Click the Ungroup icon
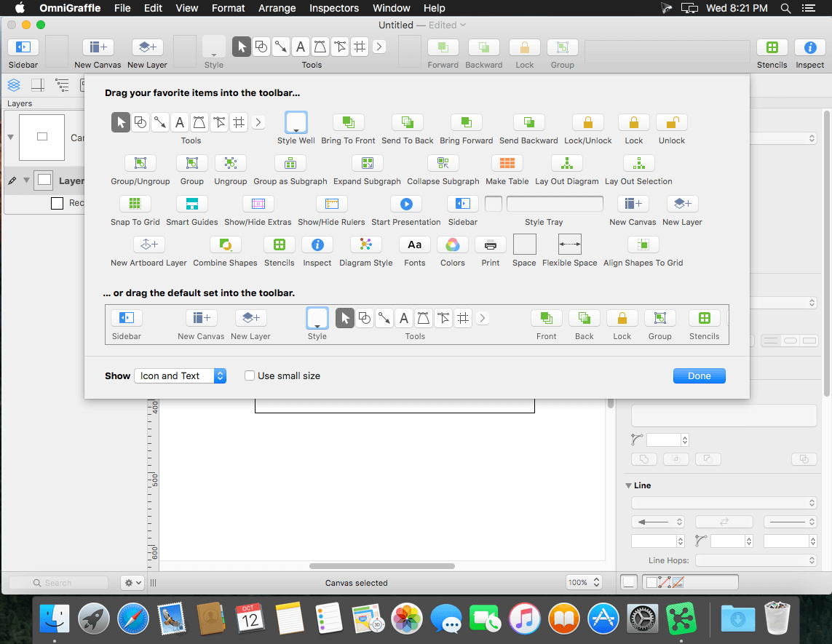Viewport: 832px width, 644px height. pos(230,164)
